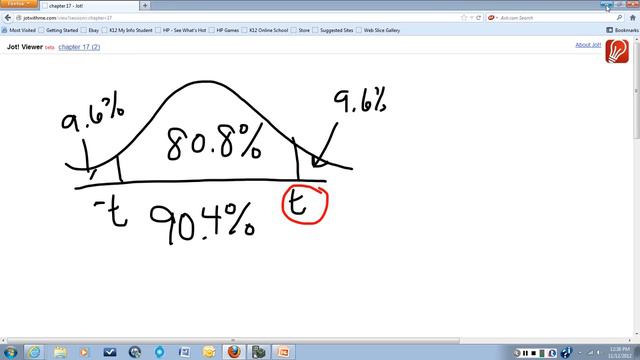640x360 pixels.
Task: Open K12 My Info Student bookmark
Action: click(x=127, y=30)
